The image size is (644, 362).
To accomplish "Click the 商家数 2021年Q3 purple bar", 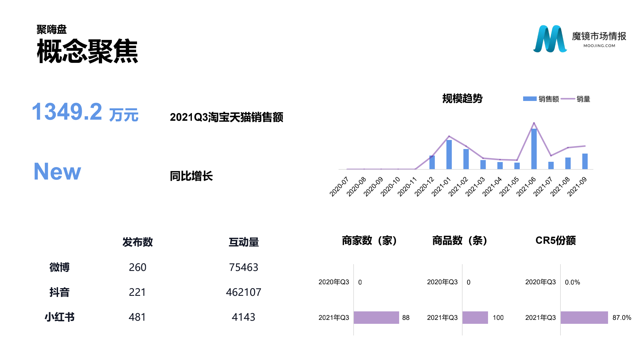I will click(376, 317).
